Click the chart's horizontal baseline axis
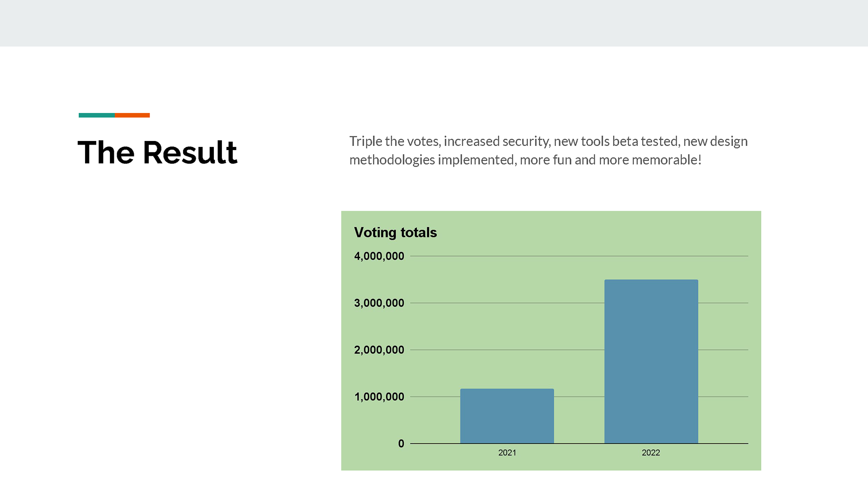Viewport: 868px width, 488px height. (579, 444)
